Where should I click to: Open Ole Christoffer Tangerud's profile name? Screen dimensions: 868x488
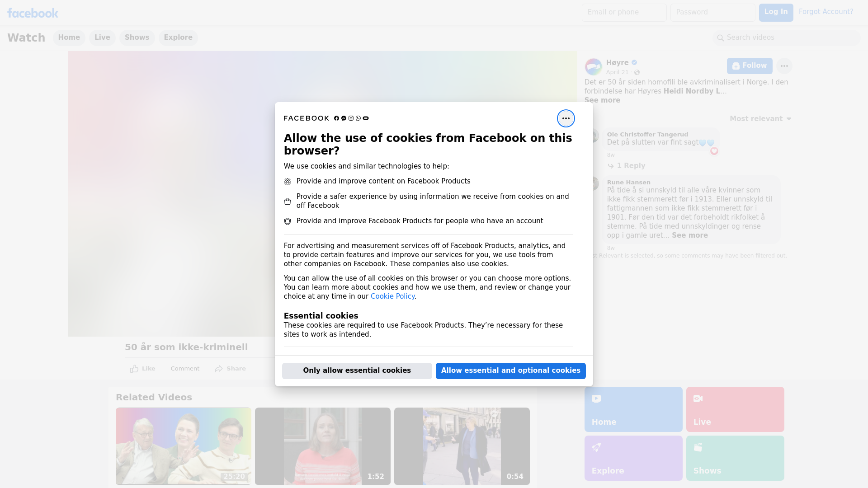(647, 134)
